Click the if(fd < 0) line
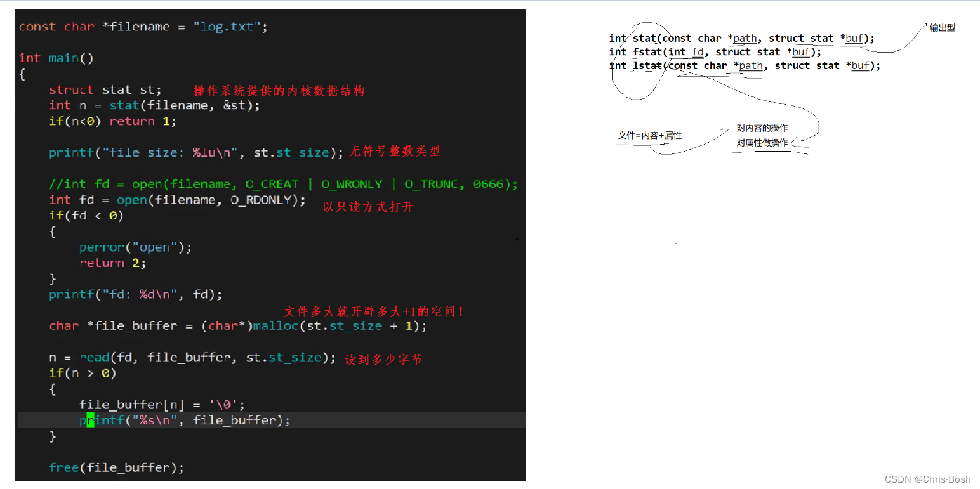Viewport: 980px width, 489px height. [86, 216]
